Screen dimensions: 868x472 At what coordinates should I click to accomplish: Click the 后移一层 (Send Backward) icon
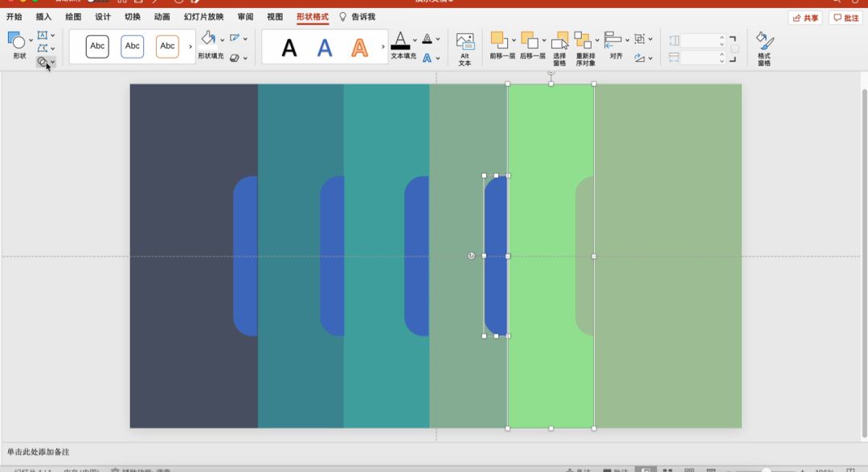(529, 40)
